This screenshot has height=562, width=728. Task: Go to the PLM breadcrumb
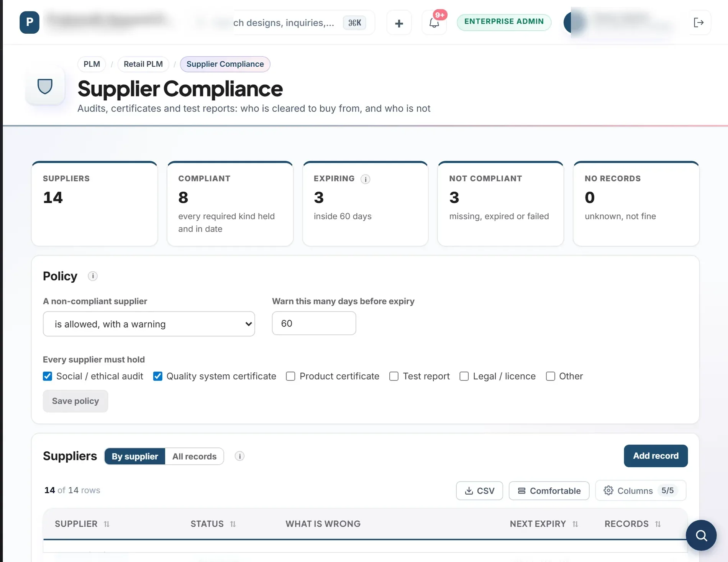[92, 64]
